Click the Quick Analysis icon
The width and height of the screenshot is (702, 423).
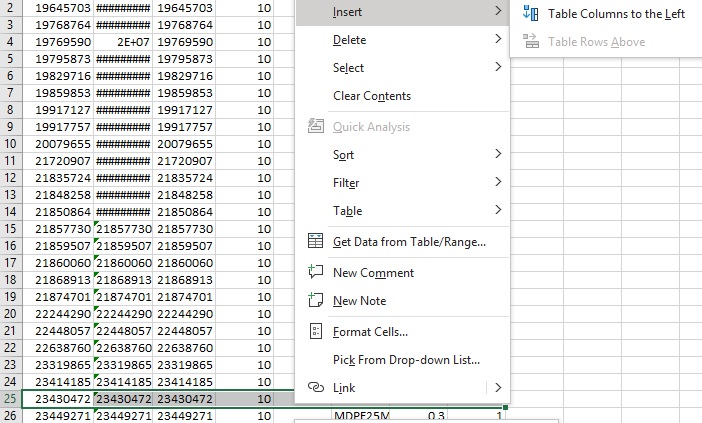[x=316, y=126]
